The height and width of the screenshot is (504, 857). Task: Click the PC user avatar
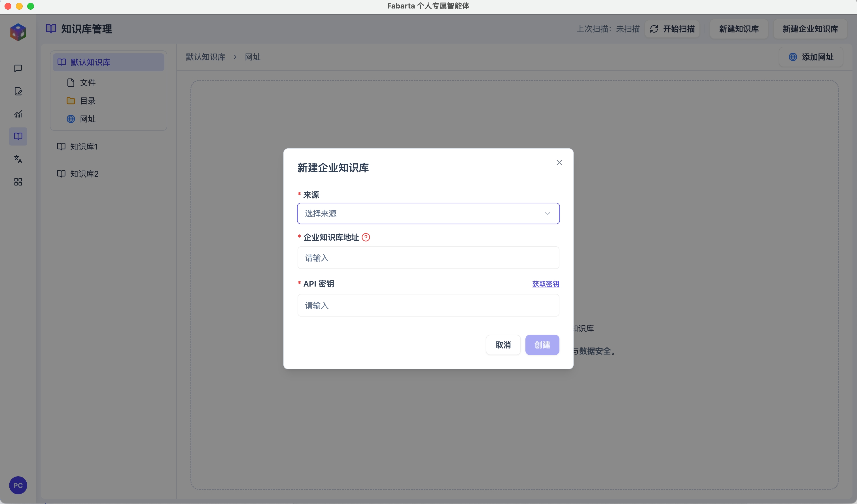18,485
